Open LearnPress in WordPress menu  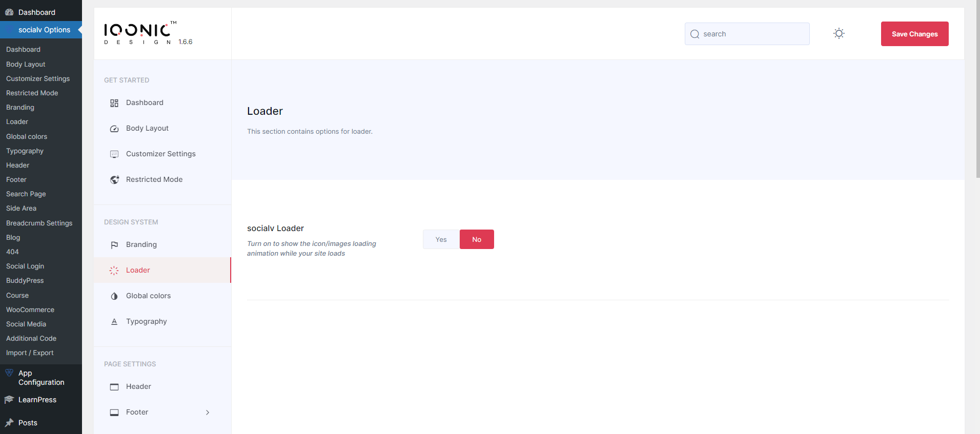click(41, 400)
